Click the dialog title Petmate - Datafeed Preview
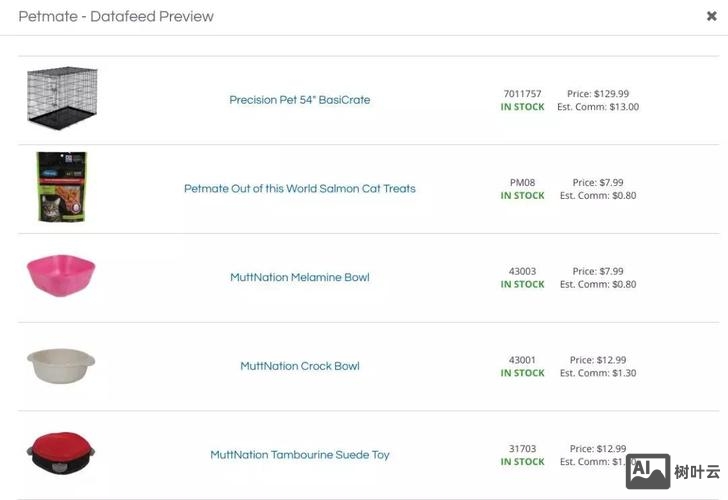The image size is (728, 500). (116, 16)
